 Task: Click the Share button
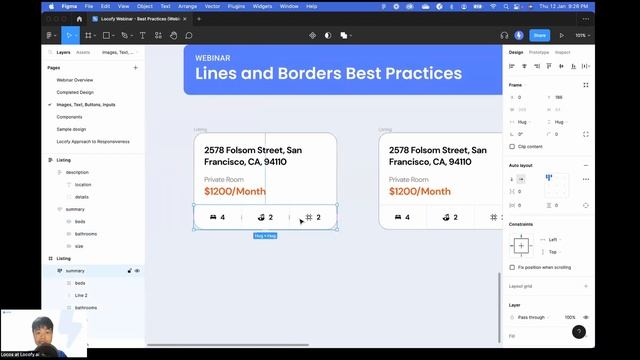(x=540, y=36)
